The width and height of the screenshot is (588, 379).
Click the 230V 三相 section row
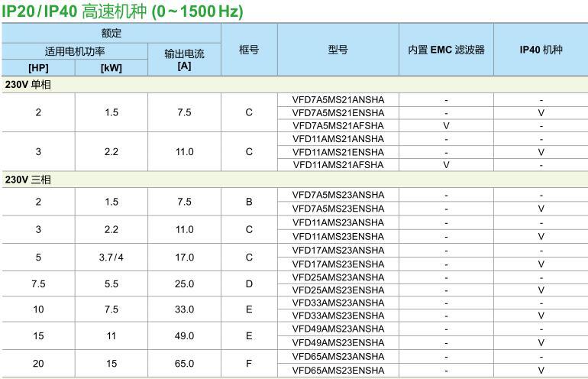[295, 180]
